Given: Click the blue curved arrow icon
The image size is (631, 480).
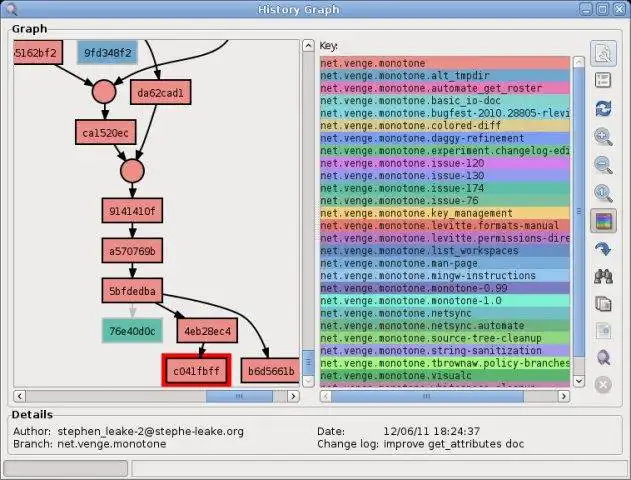Looking at the screenshot, I should coord(603,249).
